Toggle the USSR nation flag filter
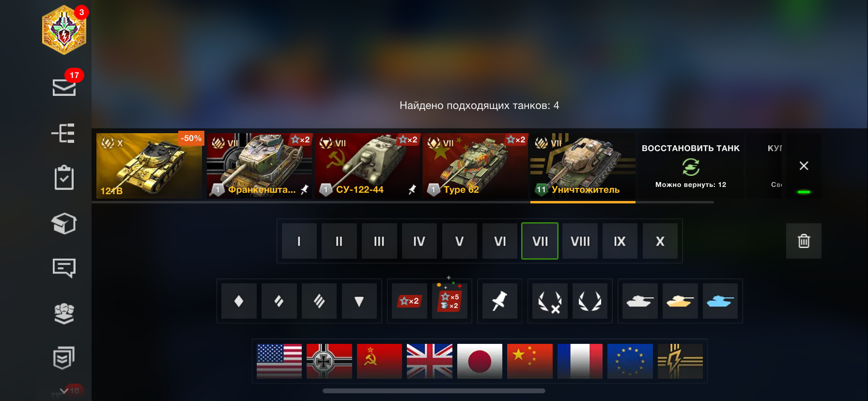This screenshot has height=401, width=868. 379,361
